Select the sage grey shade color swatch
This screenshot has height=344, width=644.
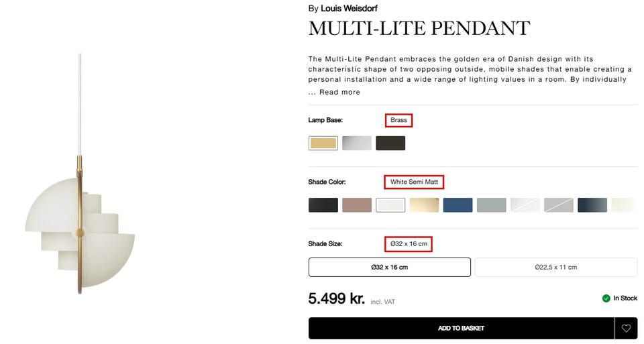point(491,205)
